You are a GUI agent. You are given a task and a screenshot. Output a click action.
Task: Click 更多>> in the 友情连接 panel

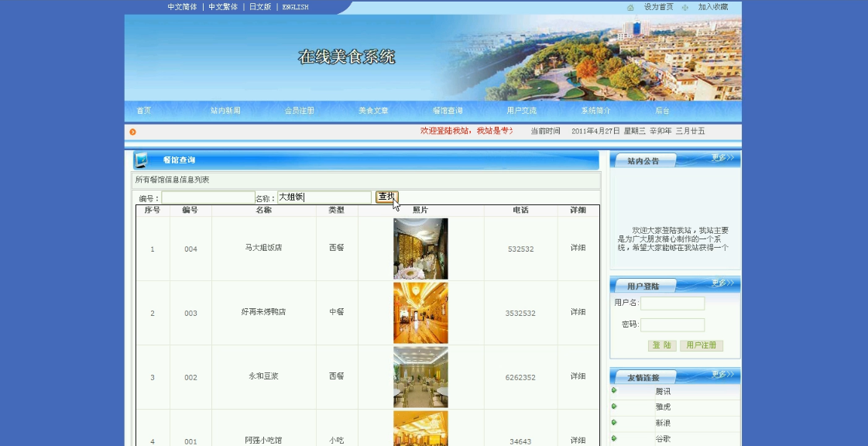[x=722, y=376]
